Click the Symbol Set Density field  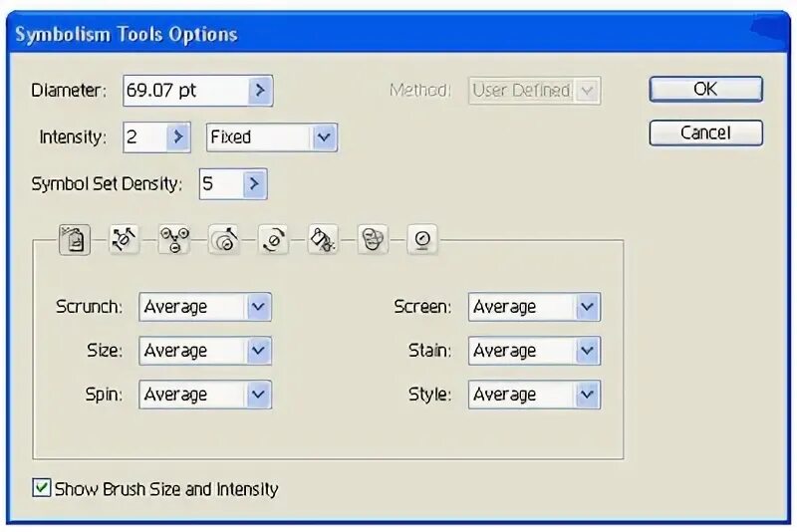tap(221, 183)
